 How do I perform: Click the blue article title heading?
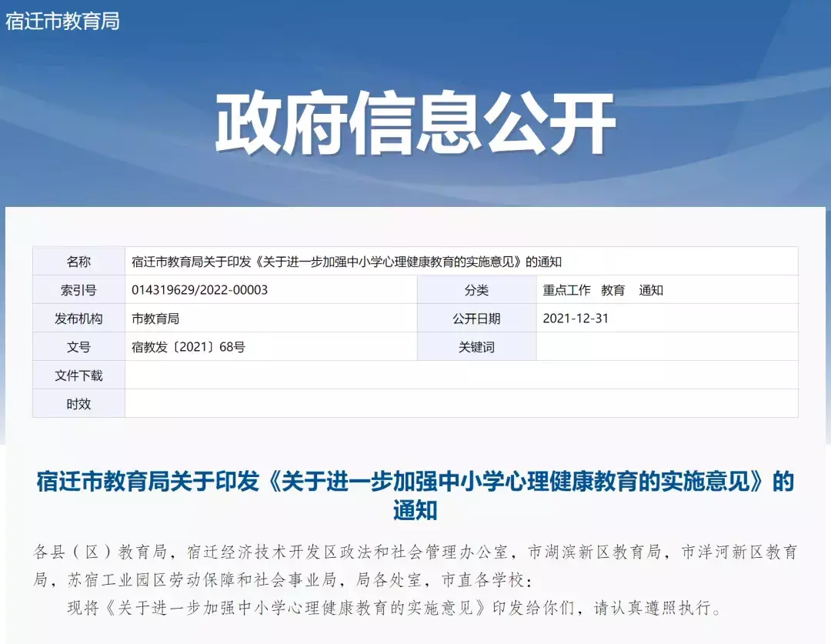coord(415,496)
